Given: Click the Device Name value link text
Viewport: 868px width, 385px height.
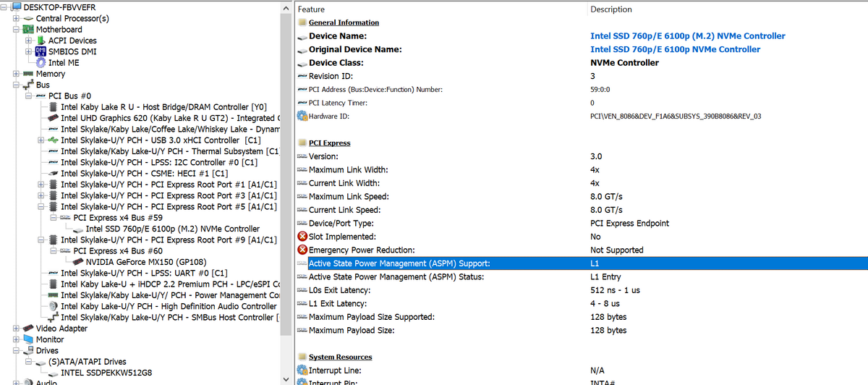Looking at the screenshot, I should [x=688, y=36].
